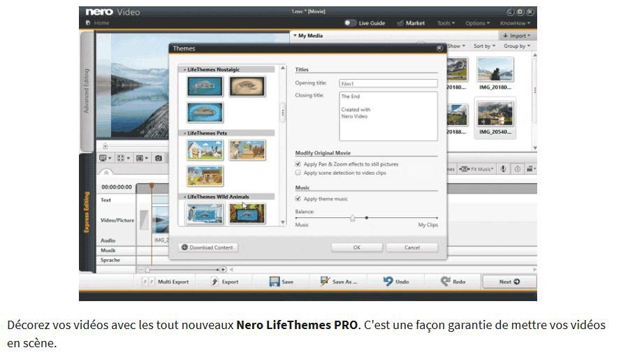Open the Import dropdown

(516, 36)
